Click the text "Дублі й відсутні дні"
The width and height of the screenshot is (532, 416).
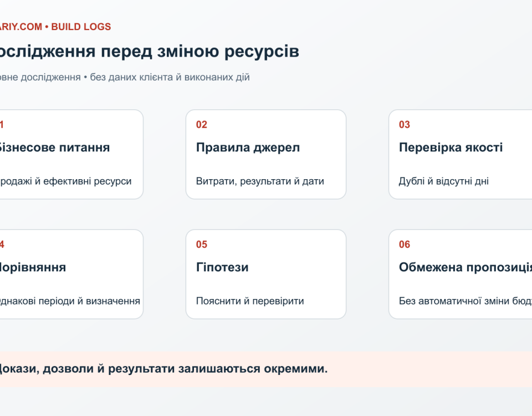[x=444, y=181]
